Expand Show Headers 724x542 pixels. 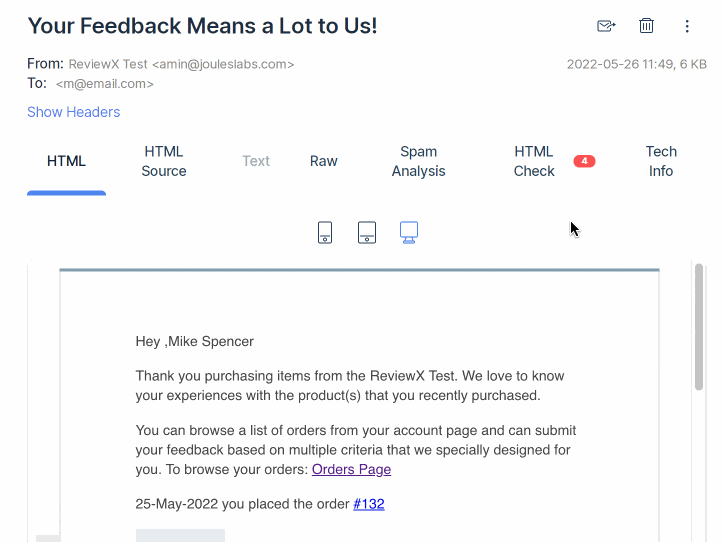(73, 112)
